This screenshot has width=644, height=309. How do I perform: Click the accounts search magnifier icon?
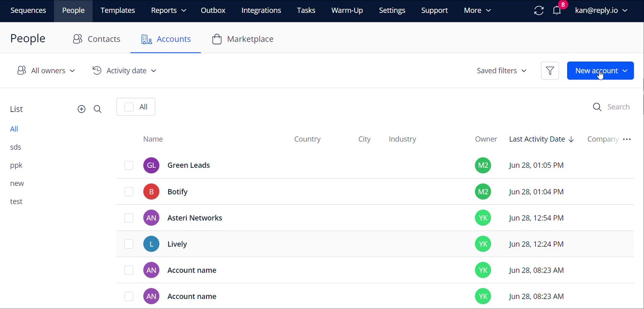(597, 107)
